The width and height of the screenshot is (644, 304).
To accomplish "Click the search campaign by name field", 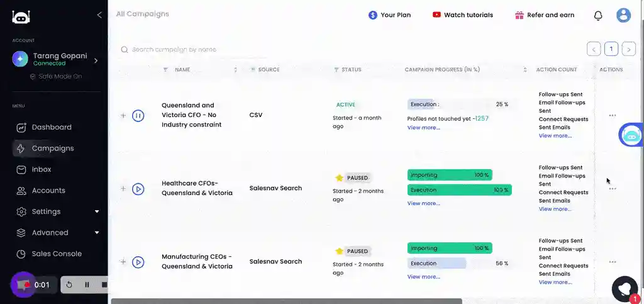I will (193, 50).
